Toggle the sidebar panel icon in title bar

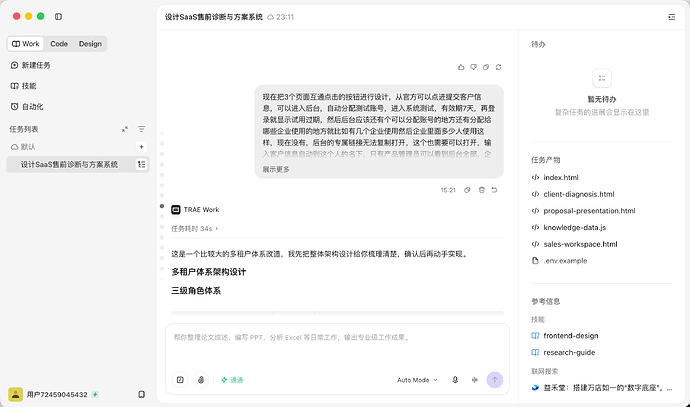pos(58,17)
